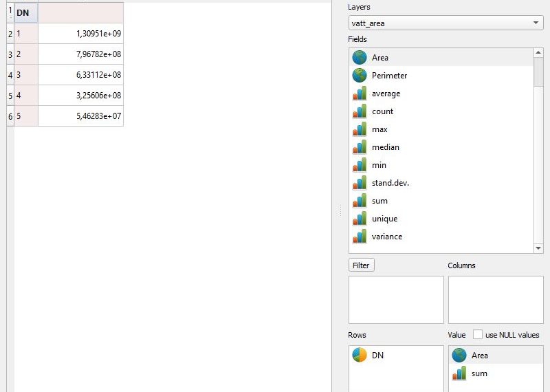The width and height of the screenshot is (550, 392).
Task: Select the stand.dev. function icon
Action: click(360, 183)
